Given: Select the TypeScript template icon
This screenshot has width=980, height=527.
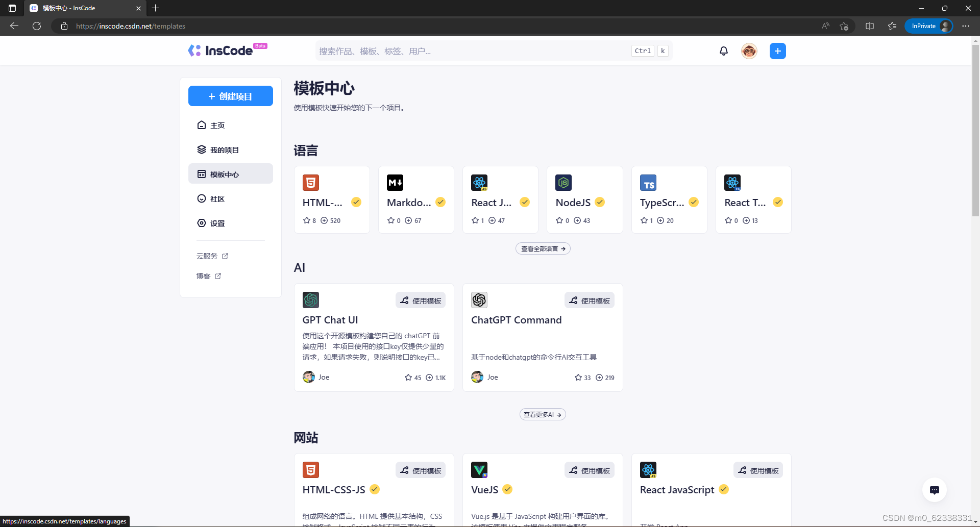Looking at the screenshot, I should click(648, 182).
